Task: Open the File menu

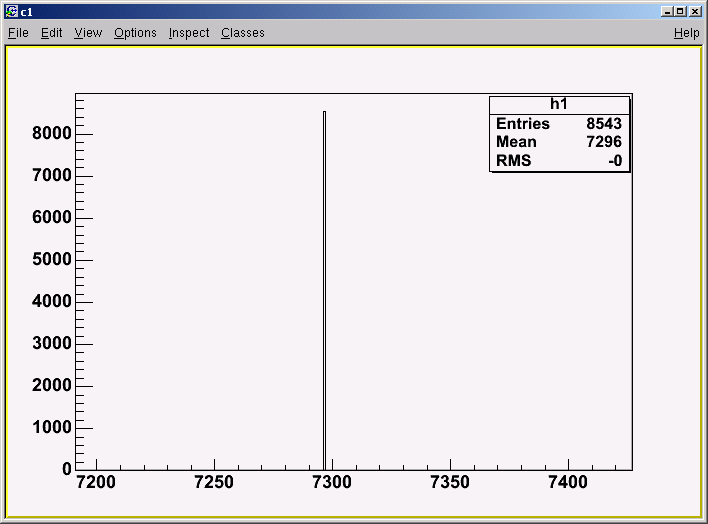Action: [19, 33]
